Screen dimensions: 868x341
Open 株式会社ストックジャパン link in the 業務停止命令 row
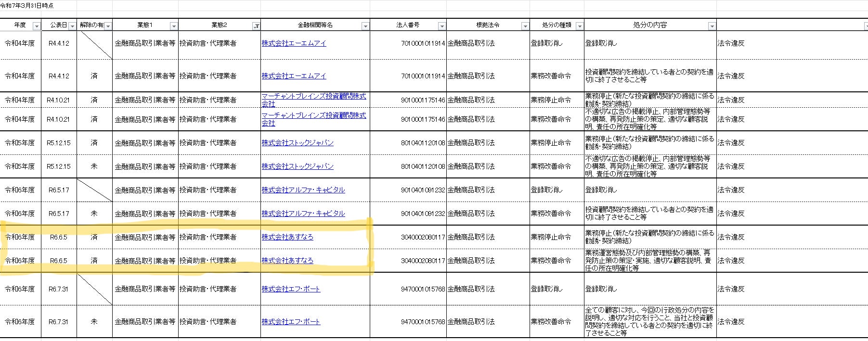(298, 143)
